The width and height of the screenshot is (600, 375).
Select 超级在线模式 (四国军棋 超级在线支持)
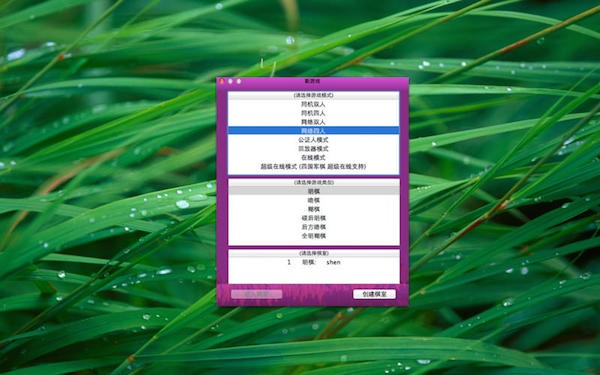(313, 166)
